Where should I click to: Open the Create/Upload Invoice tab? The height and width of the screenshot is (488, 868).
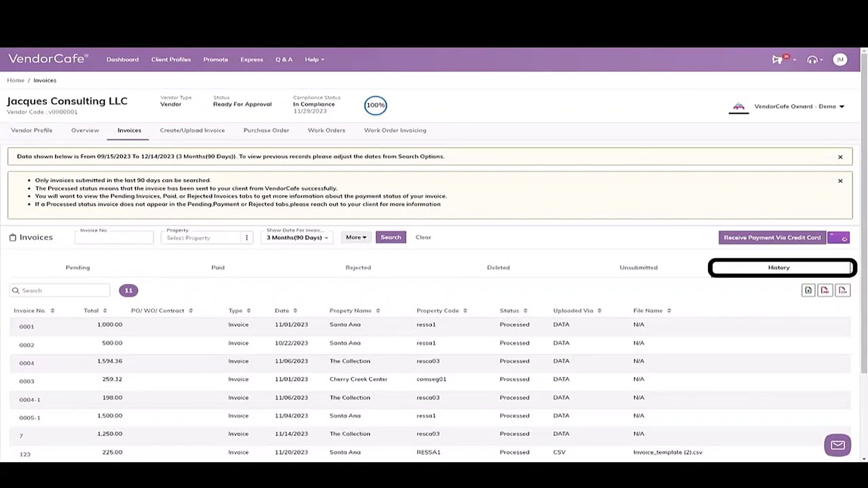[192, 130]
